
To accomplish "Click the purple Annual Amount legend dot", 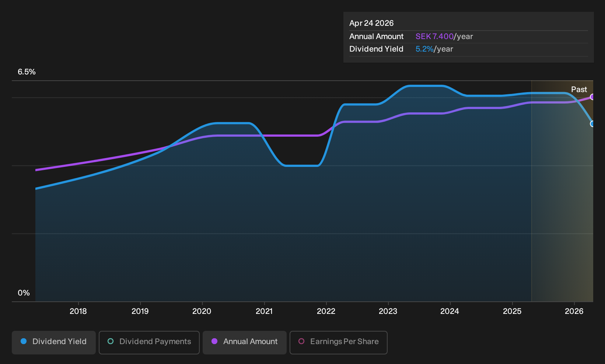I will (x=214, y=341).
